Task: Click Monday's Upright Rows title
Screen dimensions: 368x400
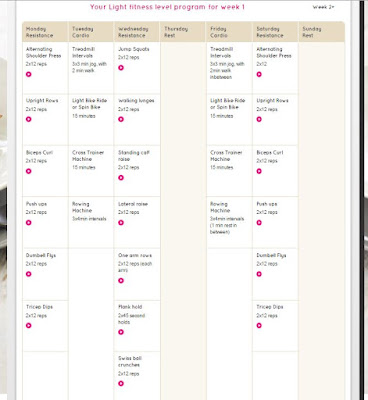Action: [x=42, y=101]
